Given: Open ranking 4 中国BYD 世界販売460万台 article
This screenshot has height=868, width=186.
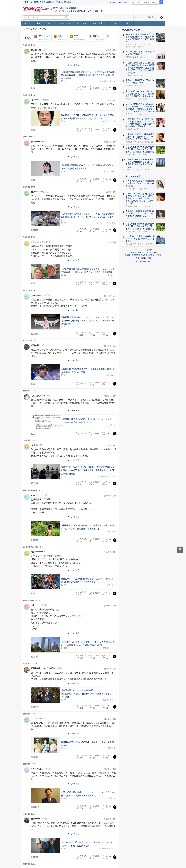Looking at the screenshot, I should (x=140, y=82).
